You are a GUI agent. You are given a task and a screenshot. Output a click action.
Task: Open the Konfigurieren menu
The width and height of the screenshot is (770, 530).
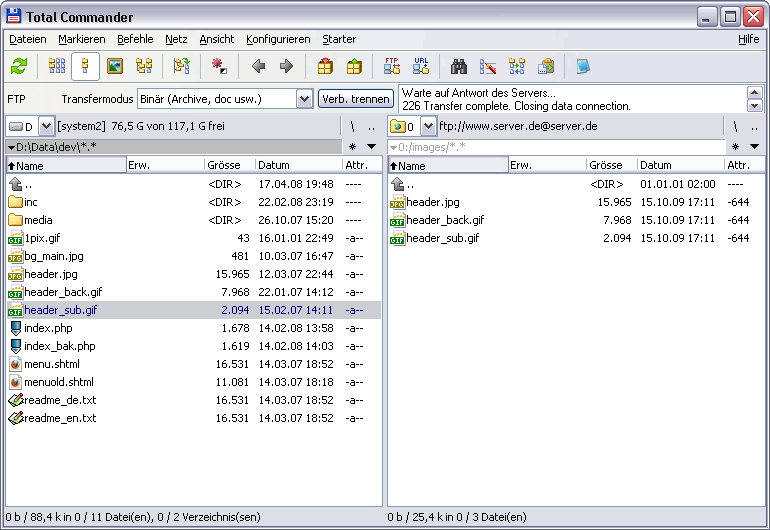tap(278, 39)
